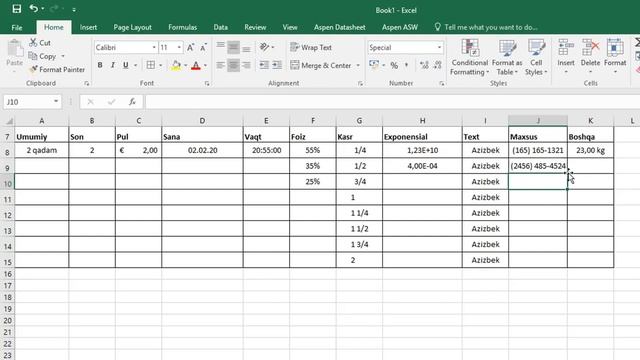640x360 pixels.
Task: Click Merge & Center
Action: pyautogui.click(x=321, y=65)
